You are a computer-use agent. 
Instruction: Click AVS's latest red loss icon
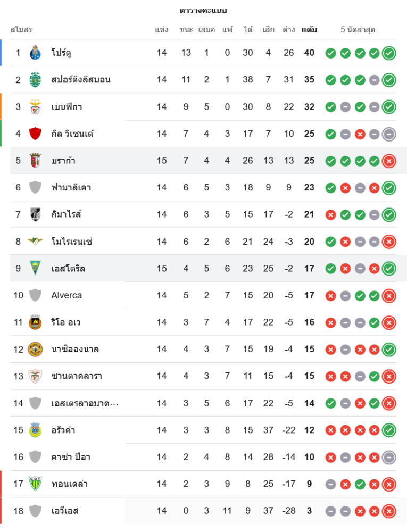389,511
